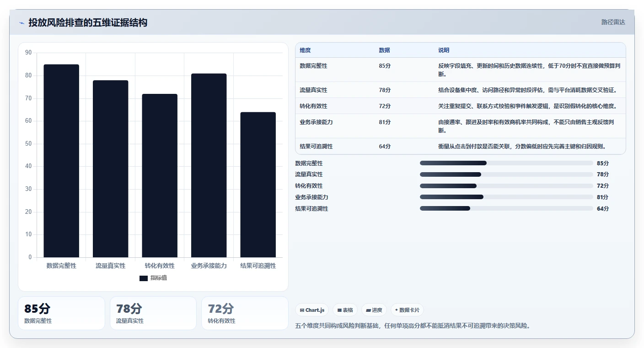Screen dimensions: 644x348
Task: Click the lightning icon beside the title
Action: (21, 23)
